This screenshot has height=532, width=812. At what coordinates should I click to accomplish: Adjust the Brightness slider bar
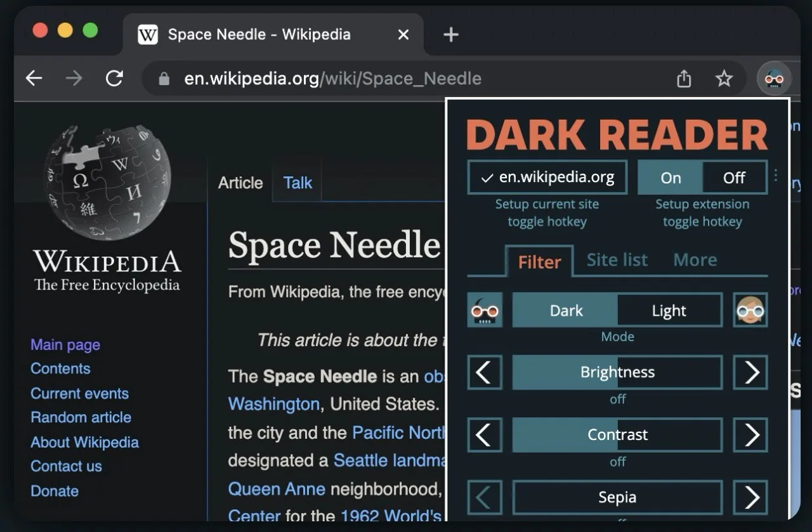(x=617, y=372)
